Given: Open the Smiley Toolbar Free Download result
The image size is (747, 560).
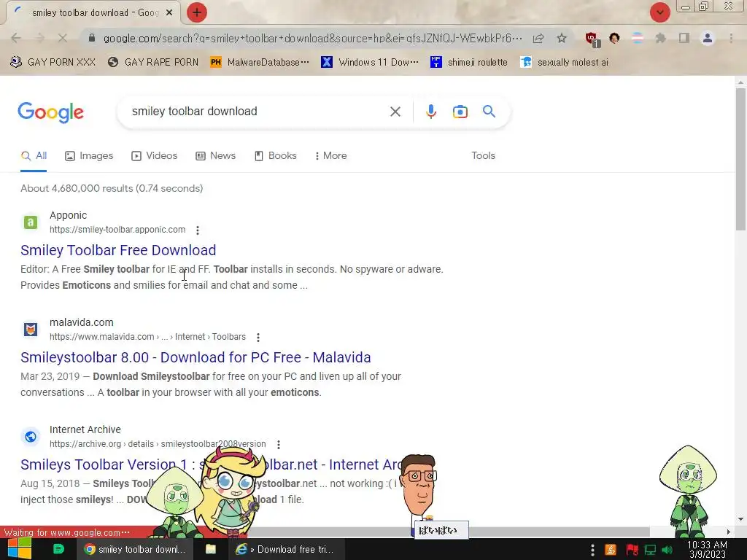Looking at the screenshot, I should tap(118, 250).
